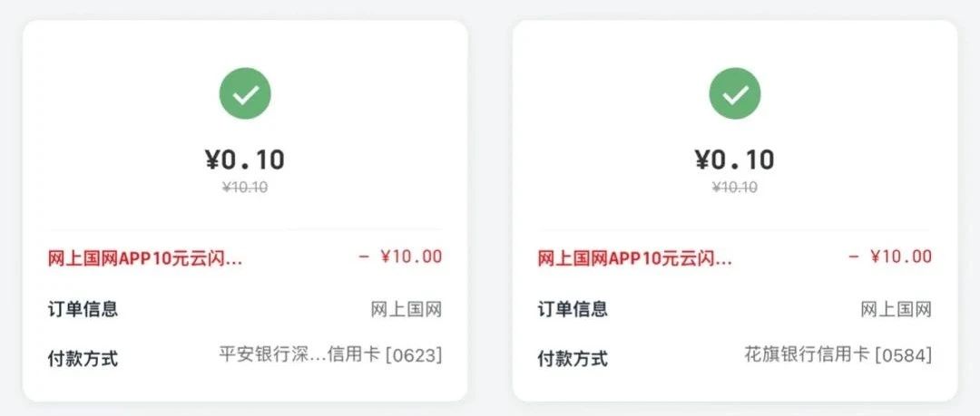Viewport: 980px width, 416px height.
Task: Click the 订单信息 label in right card
Action: coord(573,309)
